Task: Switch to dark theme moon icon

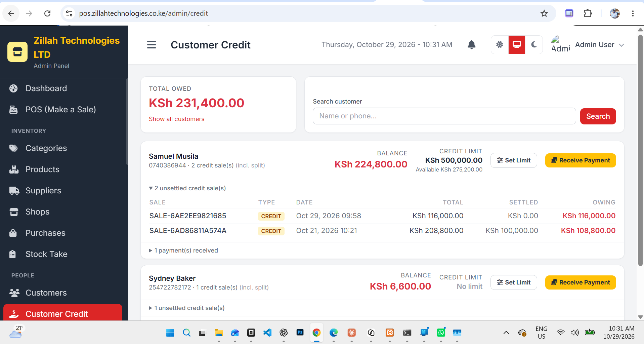Action: tap(534, 45)
